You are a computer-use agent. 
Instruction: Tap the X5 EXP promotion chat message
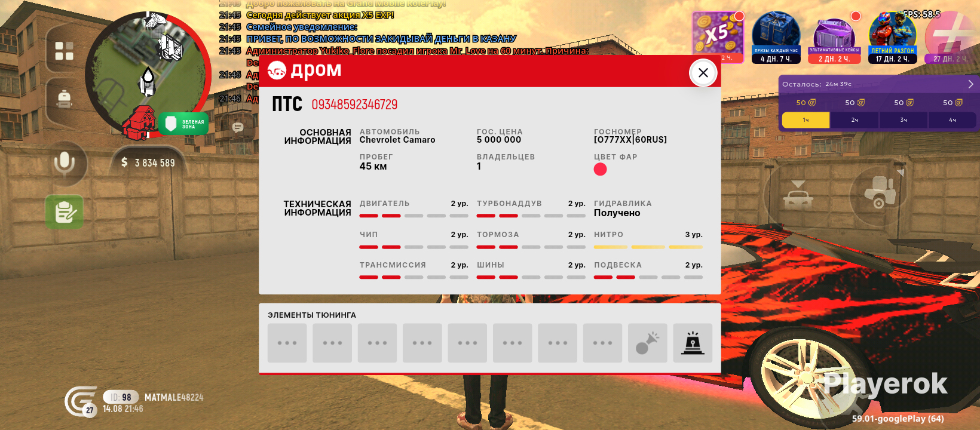(320, 15)
